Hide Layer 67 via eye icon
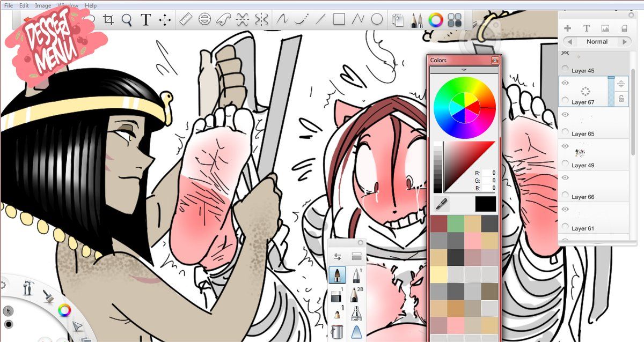Viewport: 644px width, 342px height. 565,83
